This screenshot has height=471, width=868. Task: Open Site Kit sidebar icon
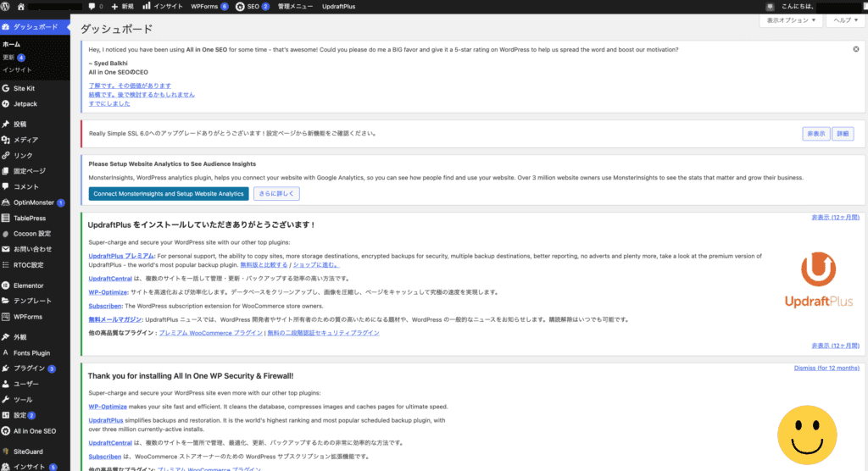pyautogui.click(x=6, y=88)
